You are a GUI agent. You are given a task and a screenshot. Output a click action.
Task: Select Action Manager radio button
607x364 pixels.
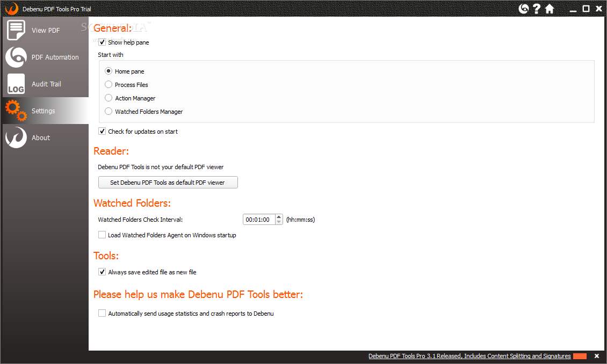(x=109, y=98)
